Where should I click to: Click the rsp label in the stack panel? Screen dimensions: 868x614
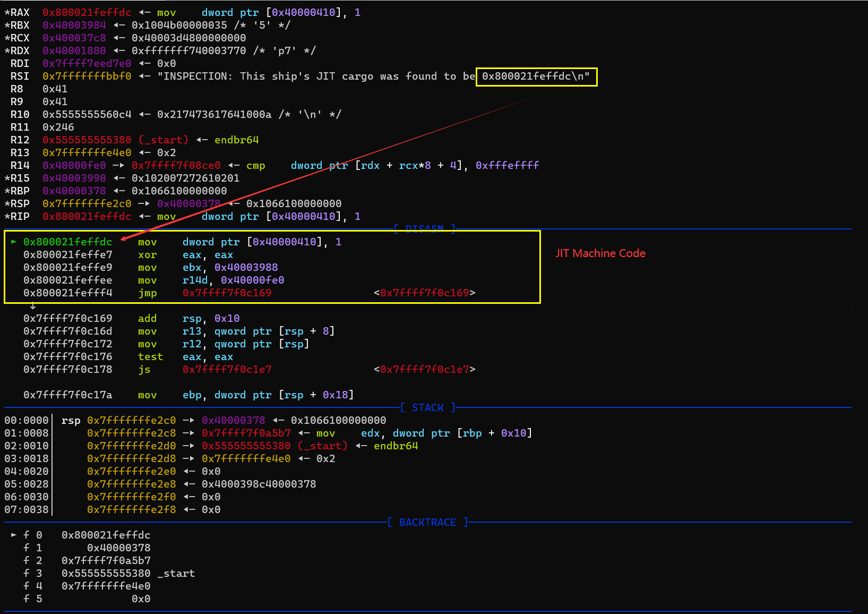[x=71, y=420]
